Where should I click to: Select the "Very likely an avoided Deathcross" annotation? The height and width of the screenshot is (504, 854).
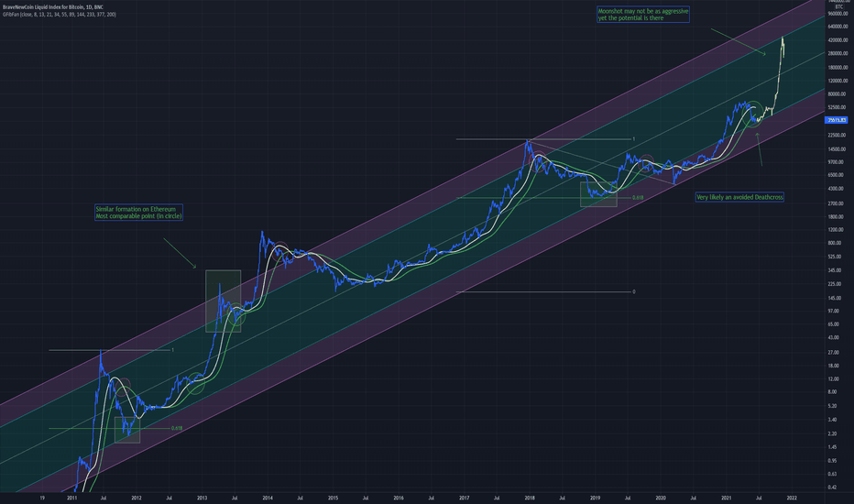[739, 197]
